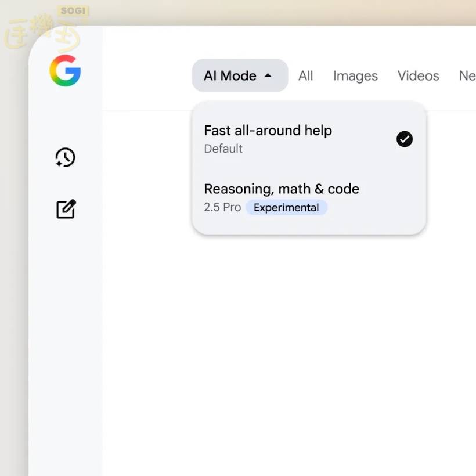Go to the Videos tab
The height and width of the screenshot is (476, 476).
click(x=418, y=76)
